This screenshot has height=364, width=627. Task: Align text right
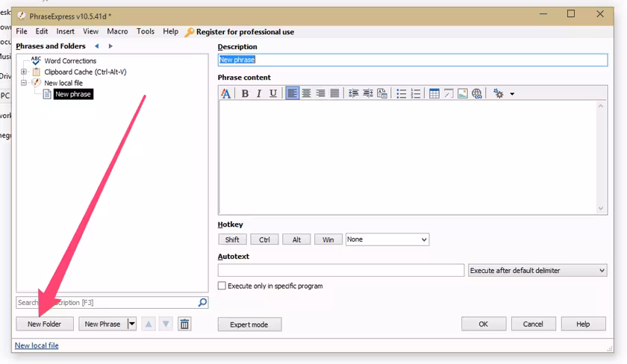(320, 93)
